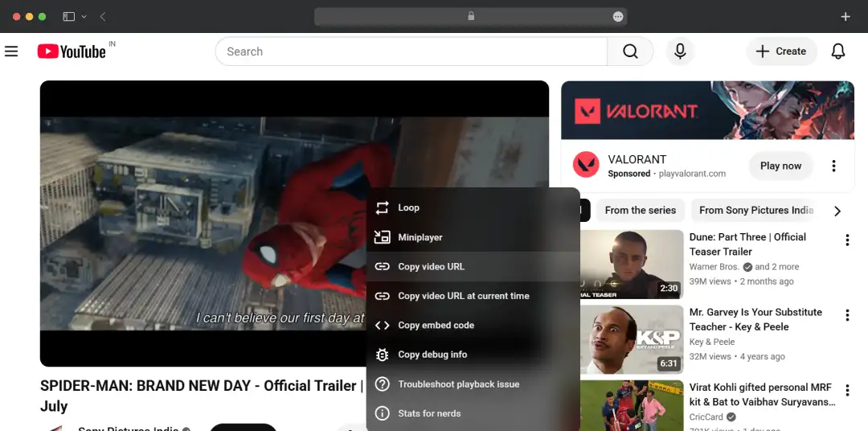Open the browser sidebar toggle icon
Image resolution: width=868 pixels, height=431 pixels.
point(68,17)
